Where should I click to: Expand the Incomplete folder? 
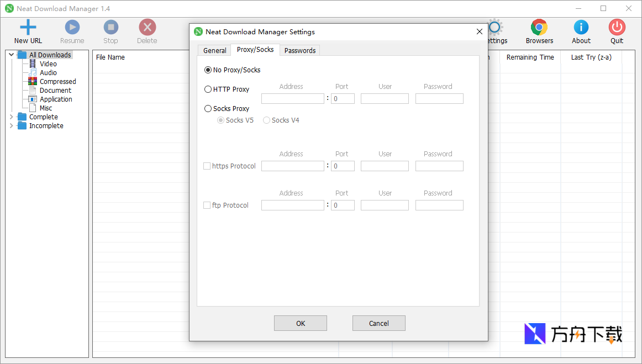(11, 125)
